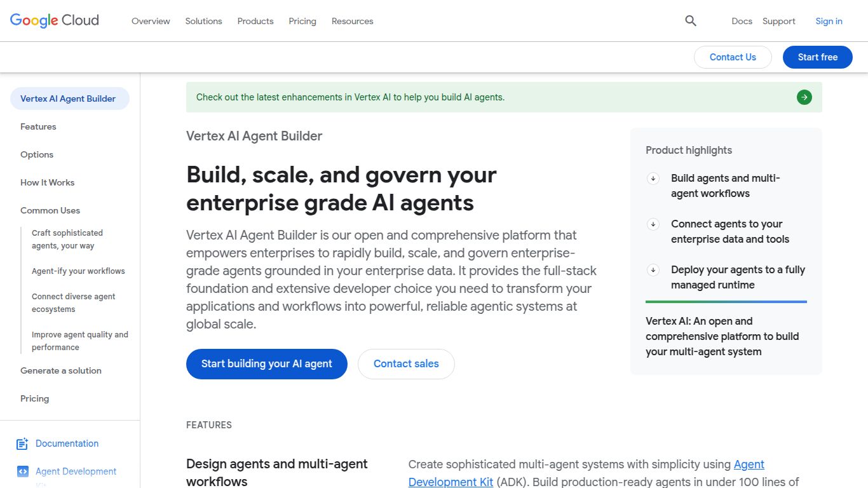The height and width of the screenshot is (488, 868).
Task: Click the arrow icon beside 'Deploy your agents to a fully managed runtime'
Action: click(x=653, y=270)
